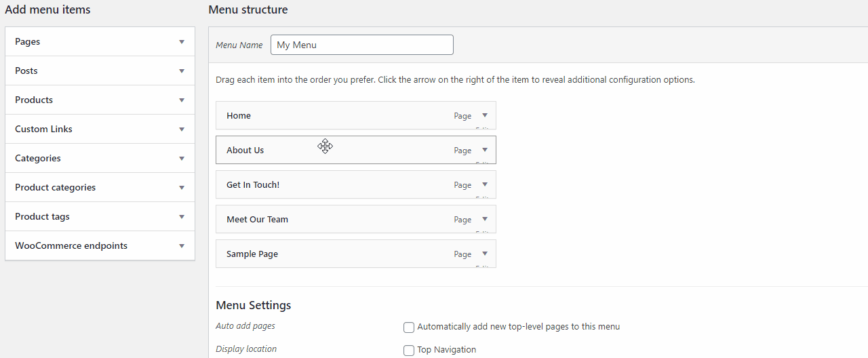Expand the Product tags arrow
This screenshot has width=868, height=358.
tap(182, 217)
